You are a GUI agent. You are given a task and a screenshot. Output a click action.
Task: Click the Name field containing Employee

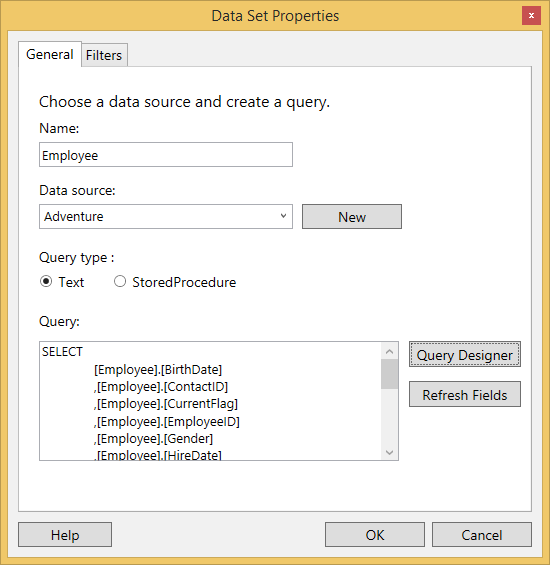pos(166,155)
